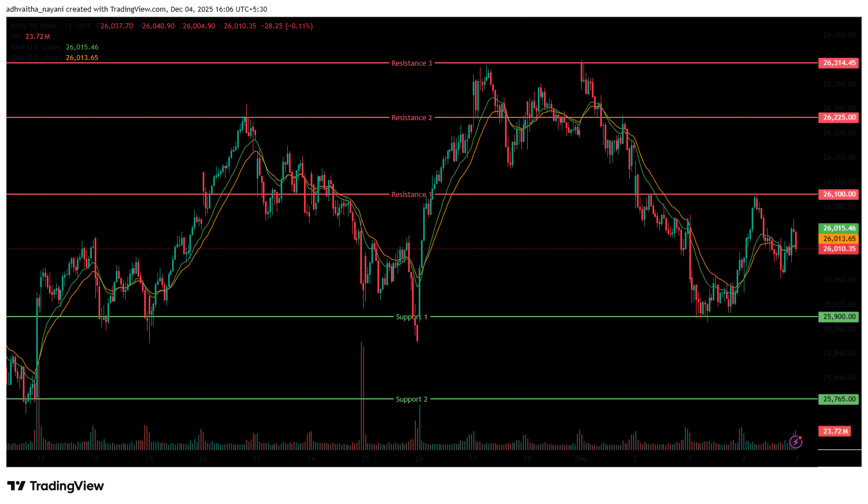Select the Support 2 line label
The image size is (868, 504).
point(411,399)
